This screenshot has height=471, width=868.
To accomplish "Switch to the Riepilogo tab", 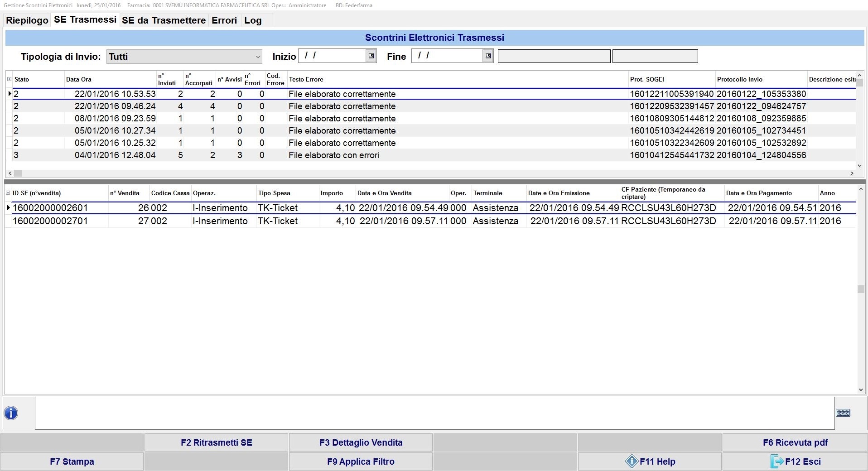I will (27, 20).
